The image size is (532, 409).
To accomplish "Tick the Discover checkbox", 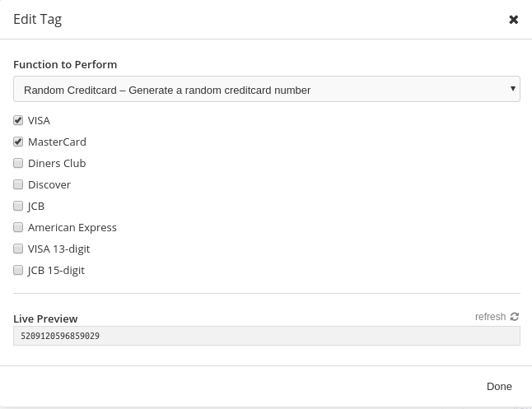I will (x=18, y=184).
